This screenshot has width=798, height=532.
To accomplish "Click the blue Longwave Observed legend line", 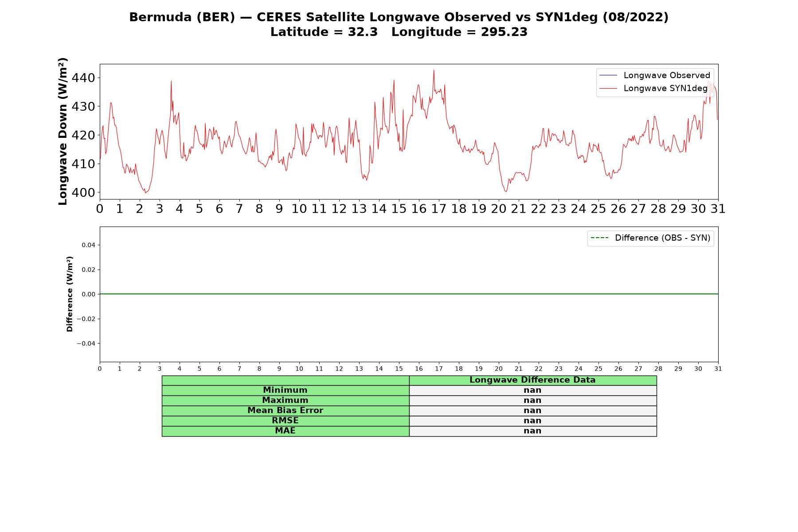I will pos(608,75).
